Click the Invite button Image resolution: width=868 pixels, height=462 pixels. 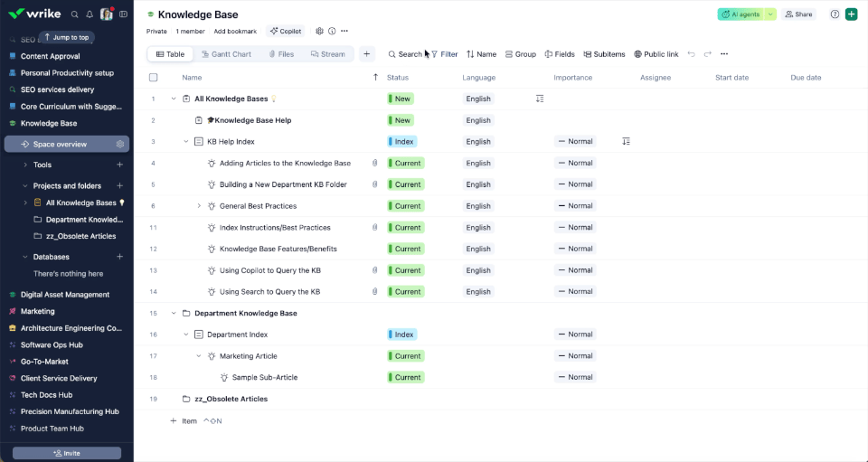[67, 453]
